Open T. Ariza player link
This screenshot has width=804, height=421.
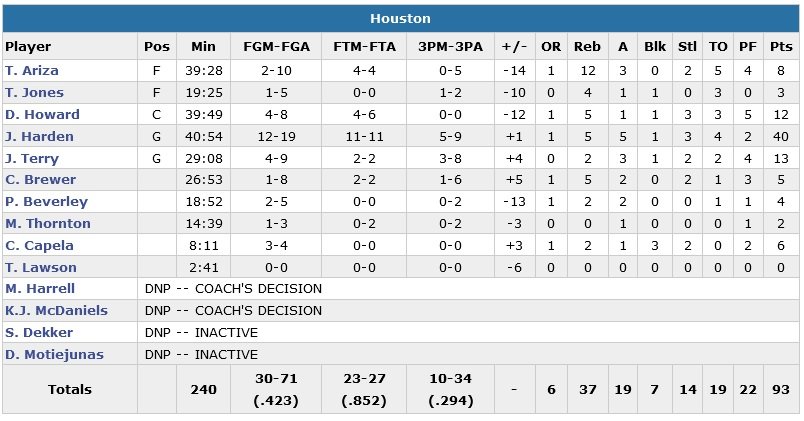[x=33, y=71]
